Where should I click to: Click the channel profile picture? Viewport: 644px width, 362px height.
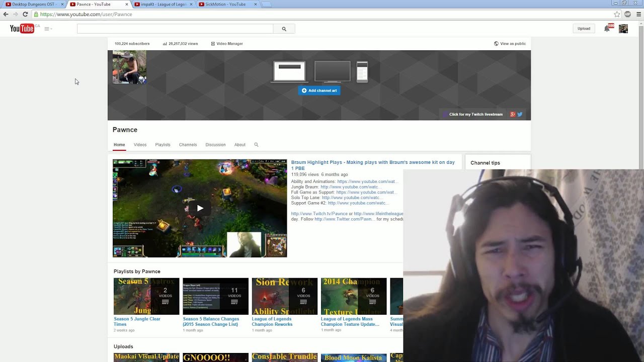(129, 67)
